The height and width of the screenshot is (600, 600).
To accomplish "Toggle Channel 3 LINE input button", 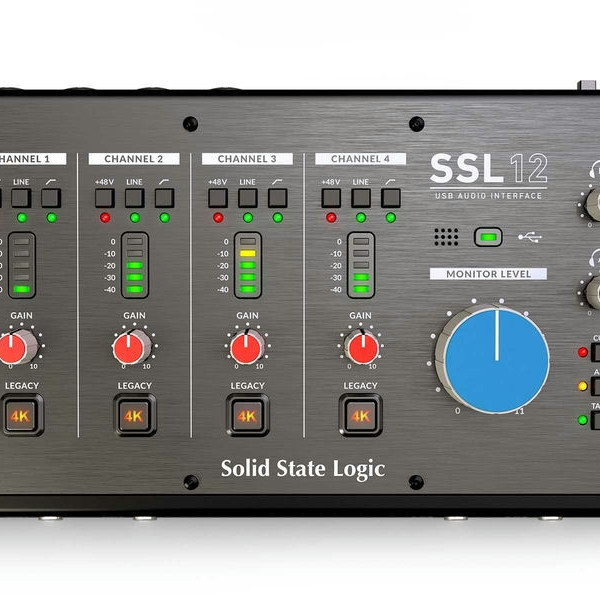I will point(248,198).
